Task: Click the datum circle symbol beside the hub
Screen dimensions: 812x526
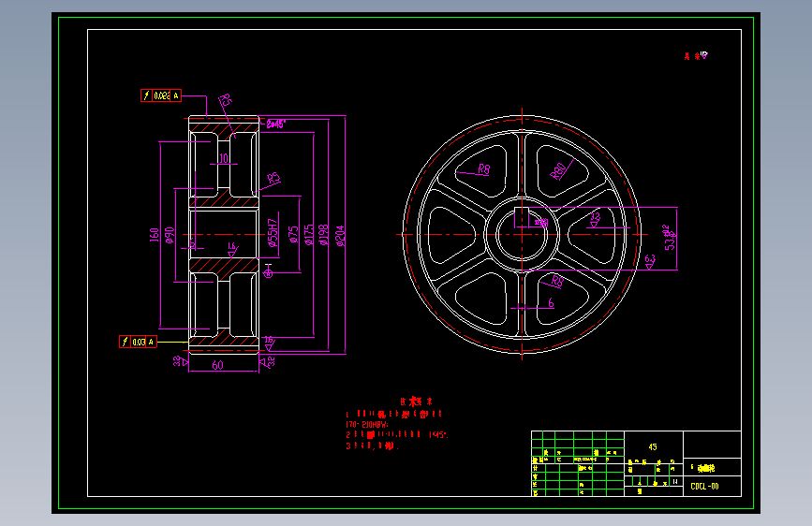Action: [x=268, y=271]
